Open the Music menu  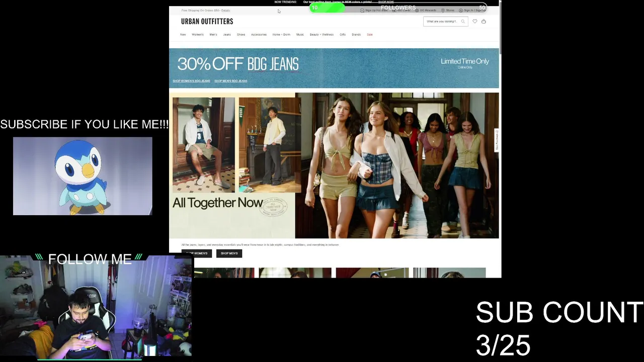[x=300, y=35]
